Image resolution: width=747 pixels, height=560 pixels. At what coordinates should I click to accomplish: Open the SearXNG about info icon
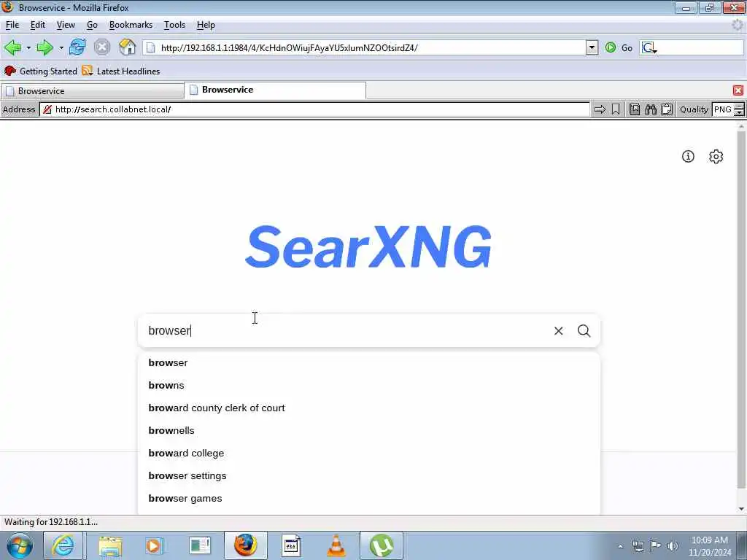tap(688, 156)
